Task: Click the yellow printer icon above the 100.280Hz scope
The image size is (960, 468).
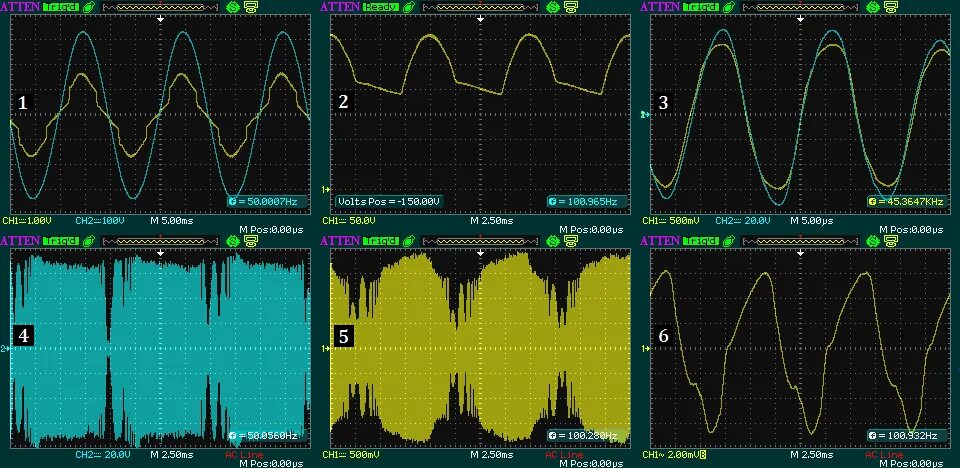Action: [569, 241]
